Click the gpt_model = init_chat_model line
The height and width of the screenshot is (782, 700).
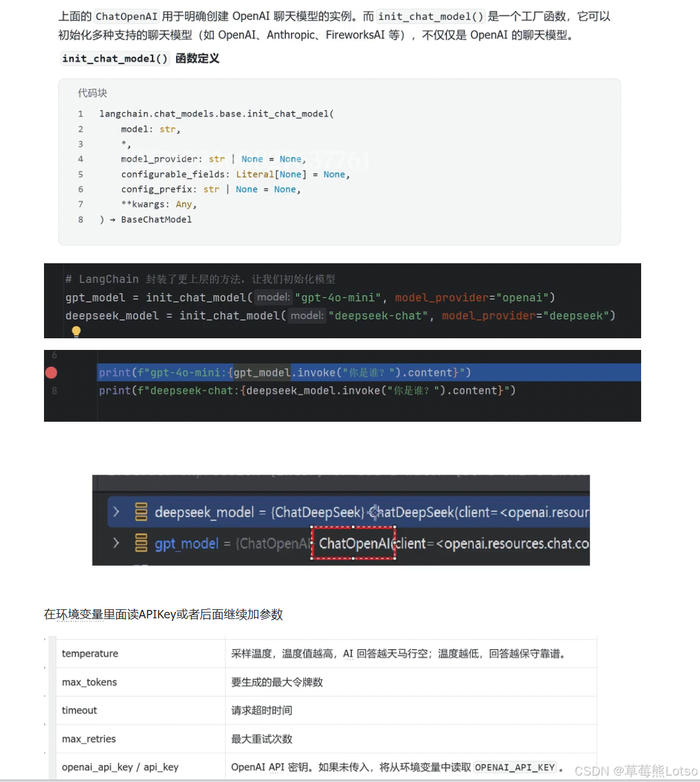click(311, 298)
